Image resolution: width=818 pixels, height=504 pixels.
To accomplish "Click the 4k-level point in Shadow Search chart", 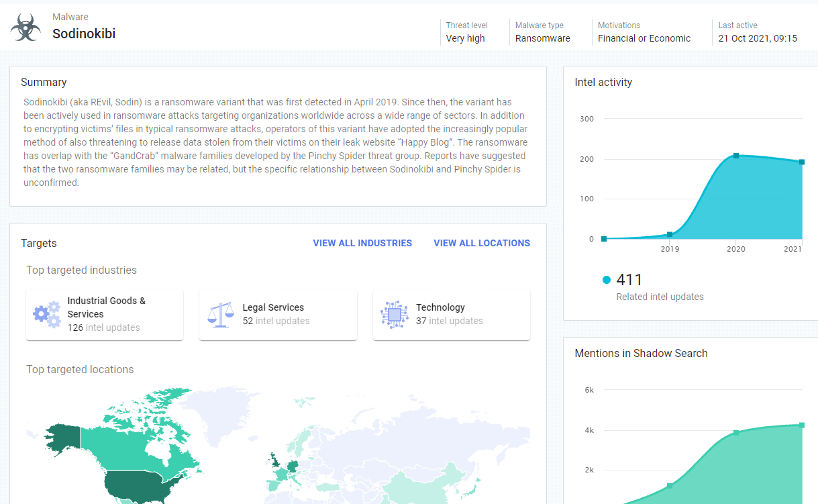I will click(x=736, y=433).
